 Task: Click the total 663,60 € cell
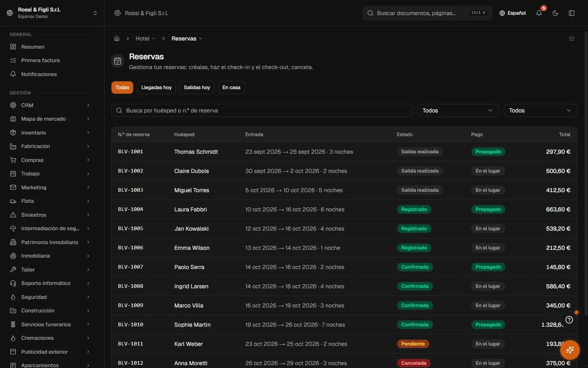tap(558, 209)
